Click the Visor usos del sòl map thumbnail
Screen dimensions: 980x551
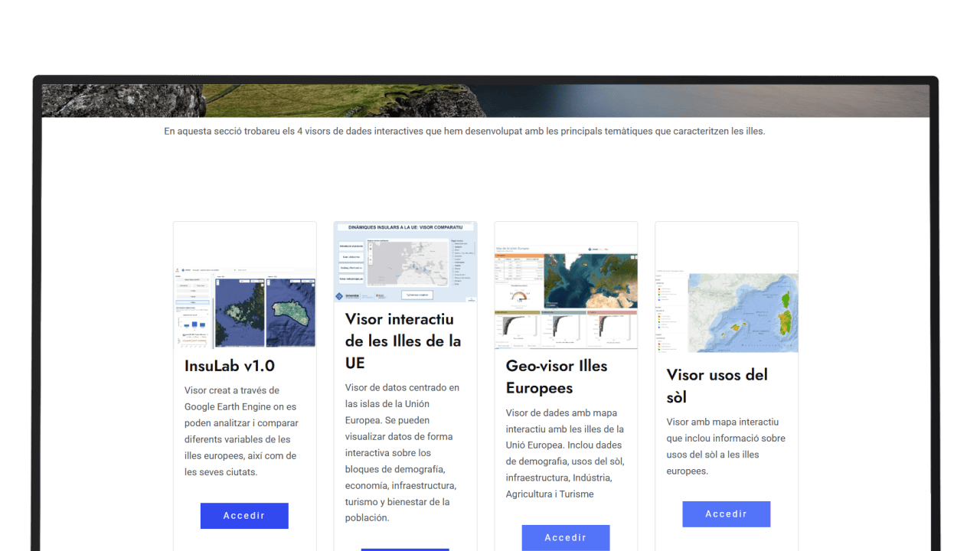[x=727, y=312]
